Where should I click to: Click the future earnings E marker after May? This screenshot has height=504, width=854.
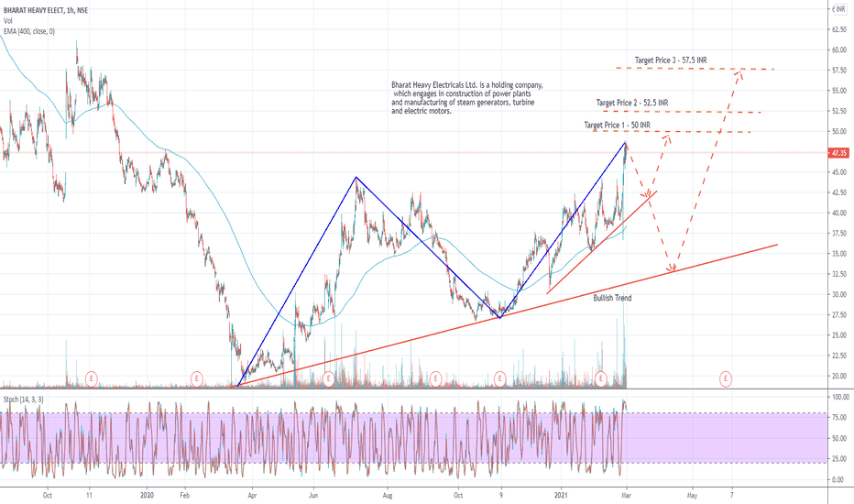pyautogui.click(x=725, y=378)
